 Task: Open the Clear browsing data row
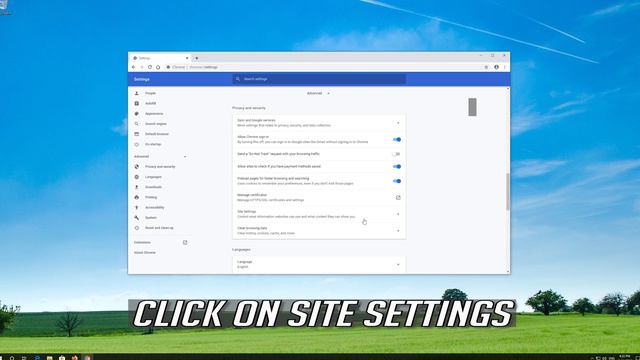319,231
